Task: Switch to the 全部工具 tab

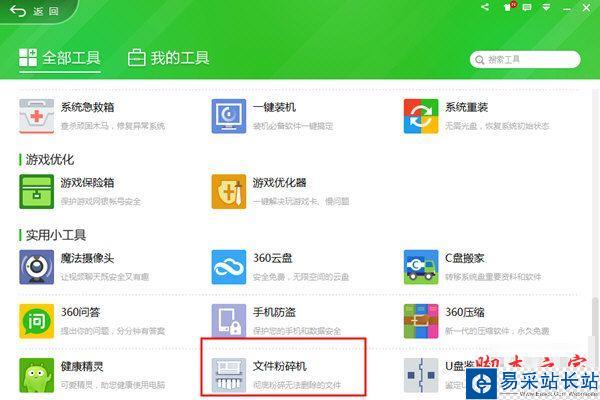Action: tap(60, 59)
